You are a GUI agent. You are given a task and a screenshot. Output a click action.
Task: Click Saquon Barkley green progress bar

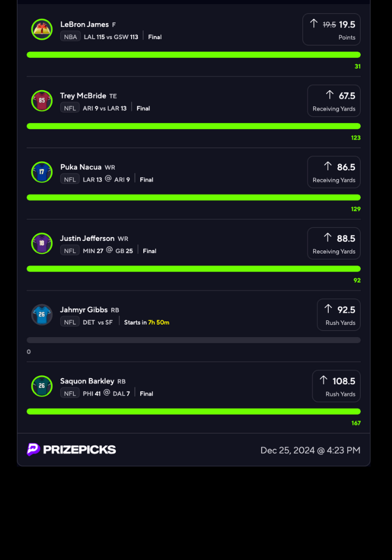(193, 411)
